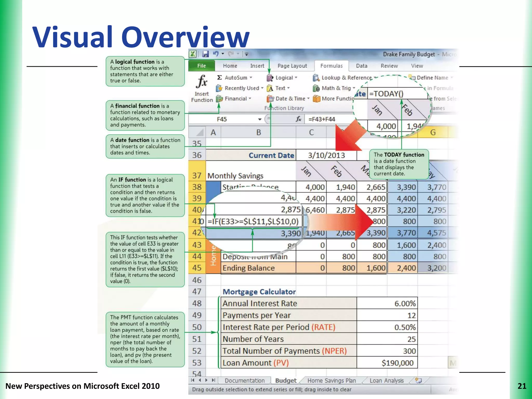Expand the Text functions dropdown arrow

click(288, 88)
